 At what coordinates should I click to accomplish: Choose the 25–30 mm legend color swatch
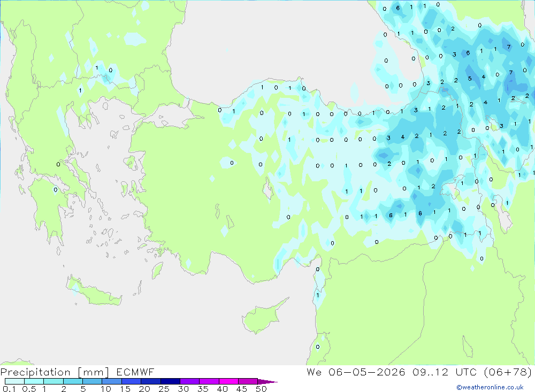tap(170, 381)
